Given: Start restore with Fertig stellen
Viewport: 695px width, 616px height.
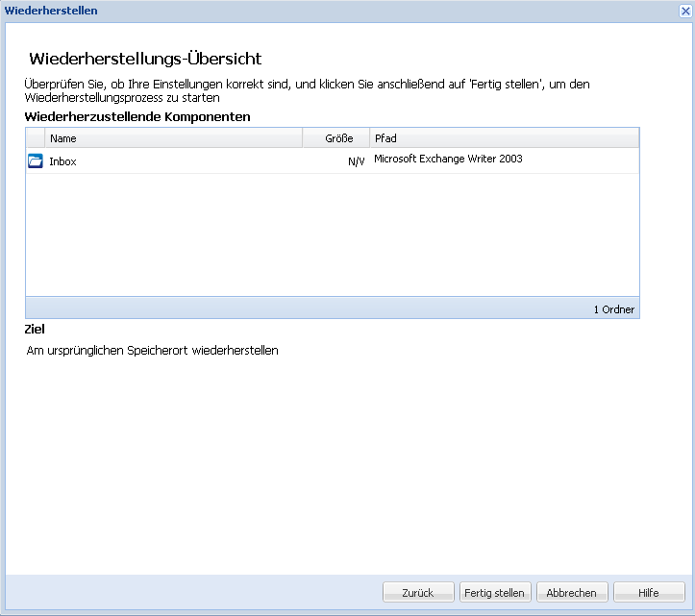Looking at the screenshot, I should pyautogui.click(x=495, y=593).
